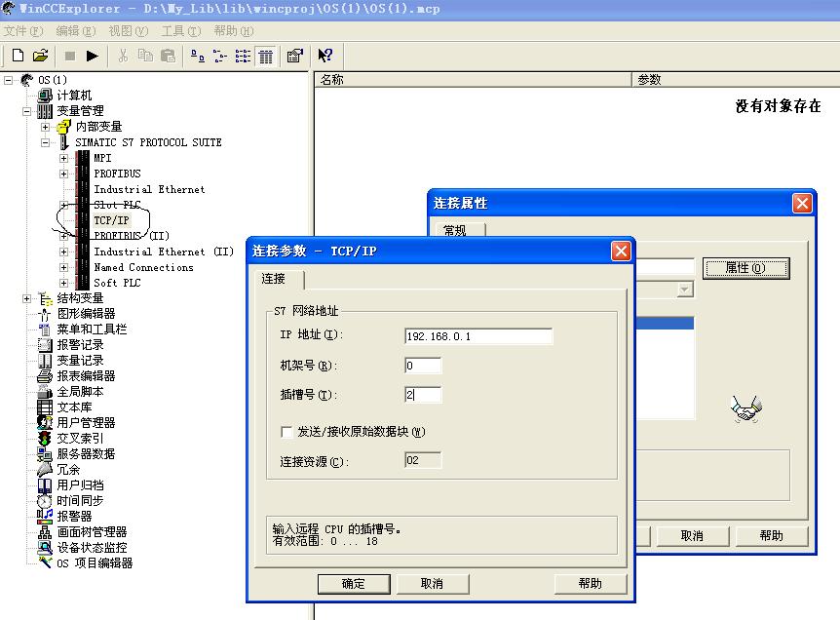This screenshot has height=620, width=840.
Task: Collapse the OS(1) root node
Action: coord(8,80)
